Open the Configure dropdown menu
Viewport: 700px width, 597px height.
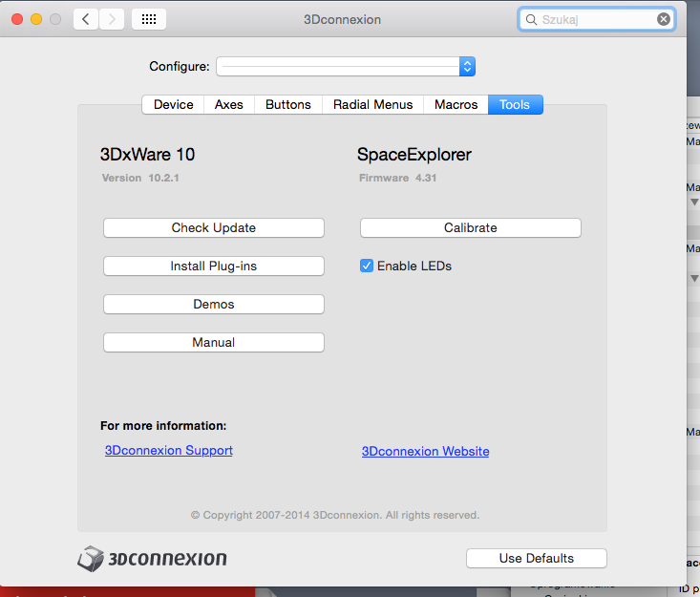click(346, 67)
